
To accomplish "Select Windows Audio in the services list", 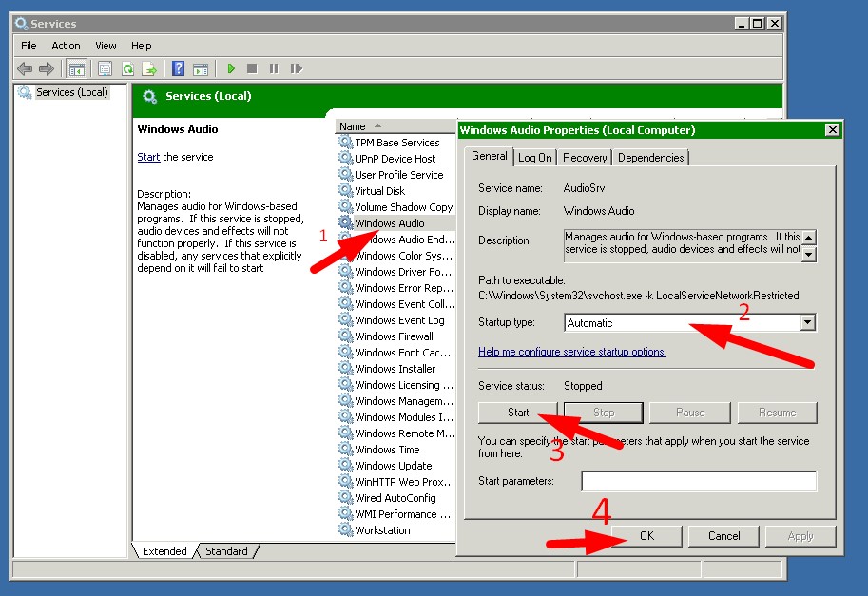I will pyautogui.click(x=390, y=223).
